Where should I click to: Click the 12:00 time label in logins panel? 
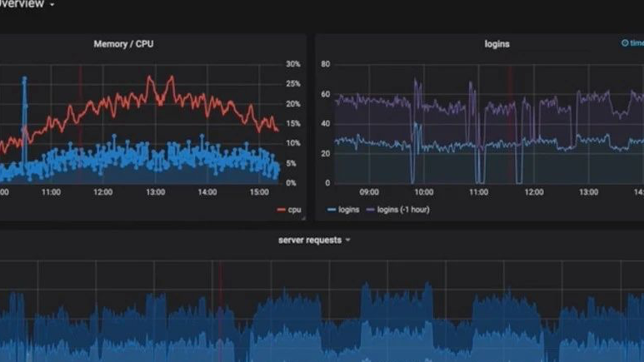(533, 192)
